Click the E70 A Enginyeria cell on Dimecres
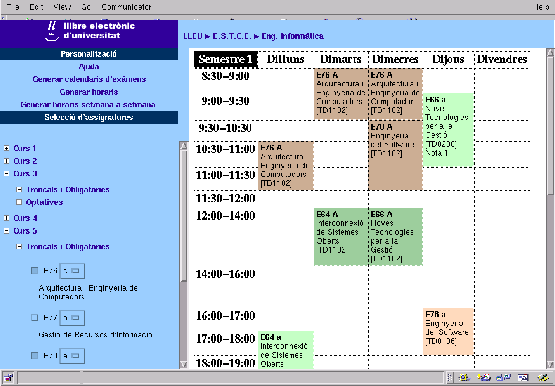This screenshot has height=386, width=555. (396, 155)
